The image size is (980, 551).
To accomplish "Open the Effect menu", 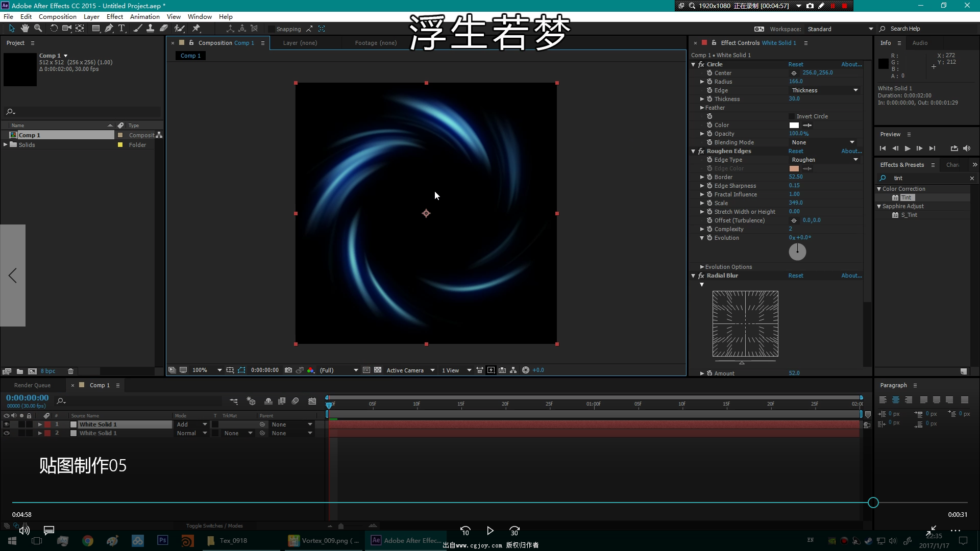I will click(115, 17).
